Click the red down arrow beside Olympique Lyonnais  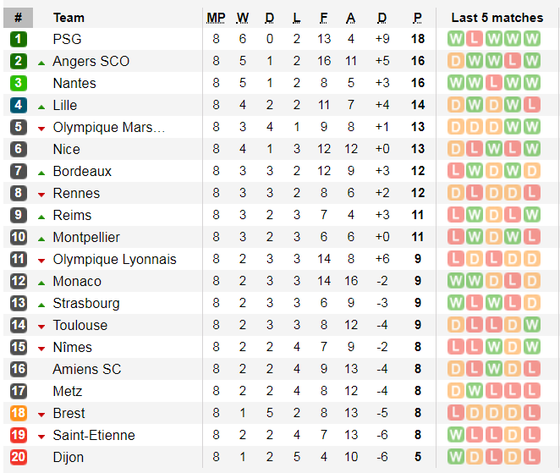click(x=41, y=261)
